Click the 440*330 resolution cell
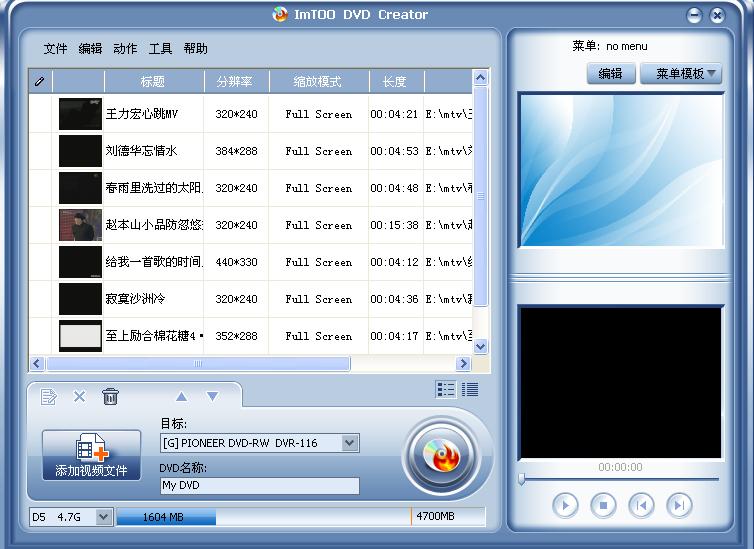This screenshot has width=754, height=549. pyautogui.click(x=236, y=262)
